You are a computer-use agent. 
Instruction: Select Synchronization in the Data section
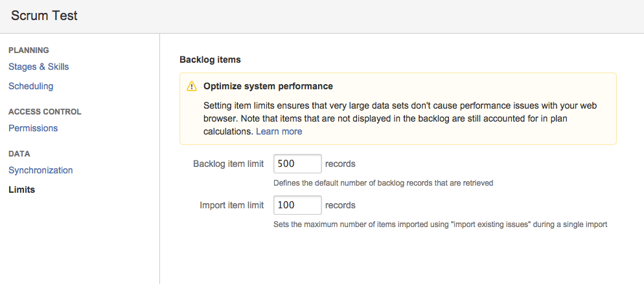pyautogui.click(x=41, y=170)
